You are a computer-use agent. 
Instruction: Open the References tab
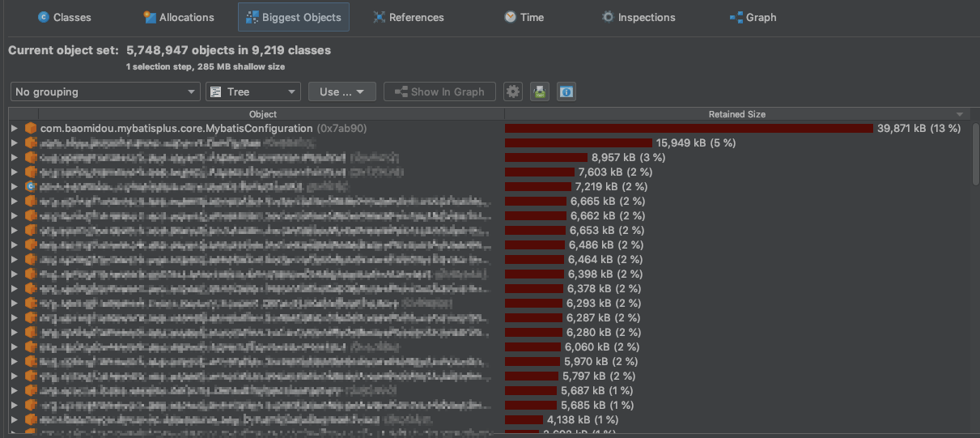pos(409,17)
